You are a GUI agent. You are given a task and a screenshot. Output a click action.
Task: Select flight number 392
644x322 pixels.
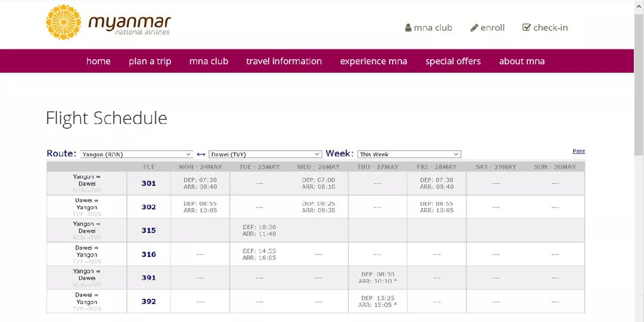[x=149, y=302]
